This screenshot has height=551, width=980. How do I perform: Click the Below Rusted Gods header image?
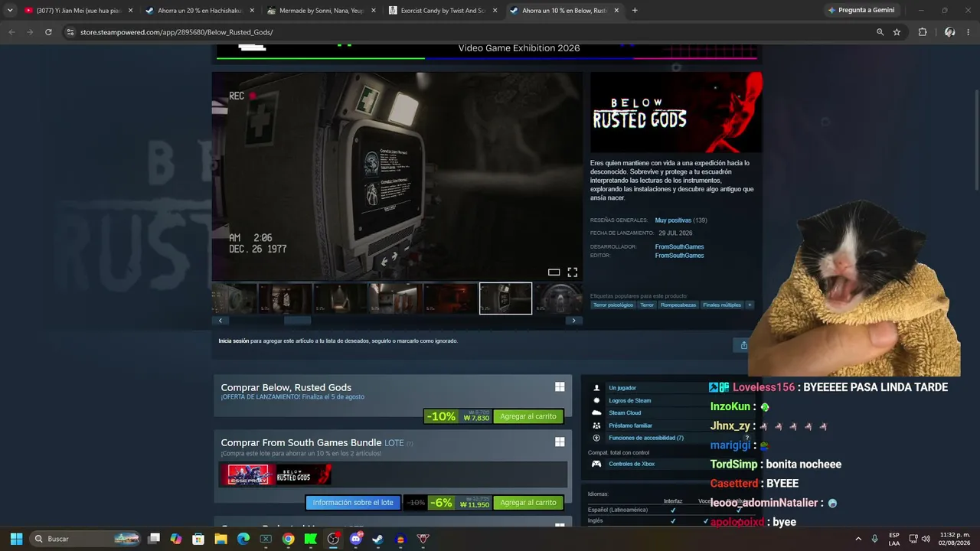tap(676, 112)
